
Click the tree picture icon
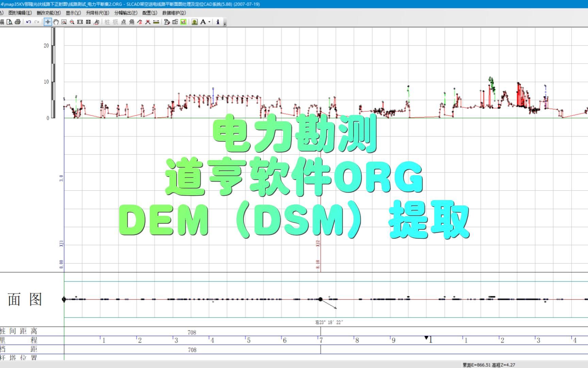pyautogui.click(x=194, y=22)
